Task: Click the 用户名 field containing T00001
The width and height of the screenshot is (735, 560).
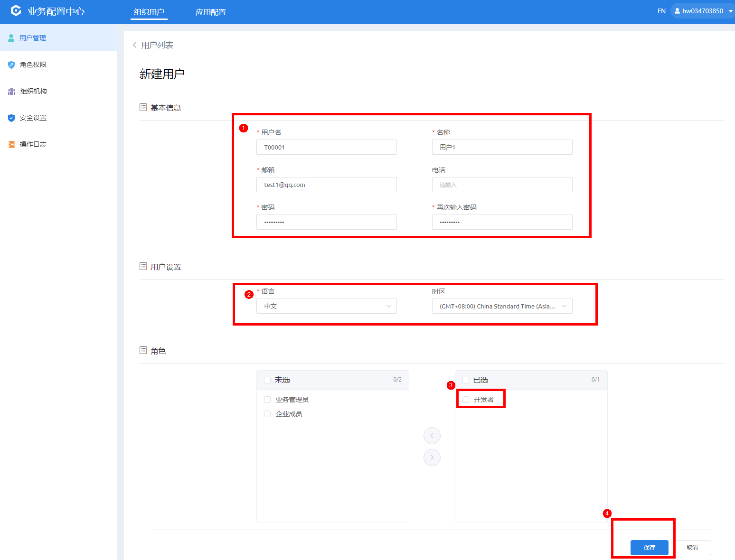Action: coord(327,147)
